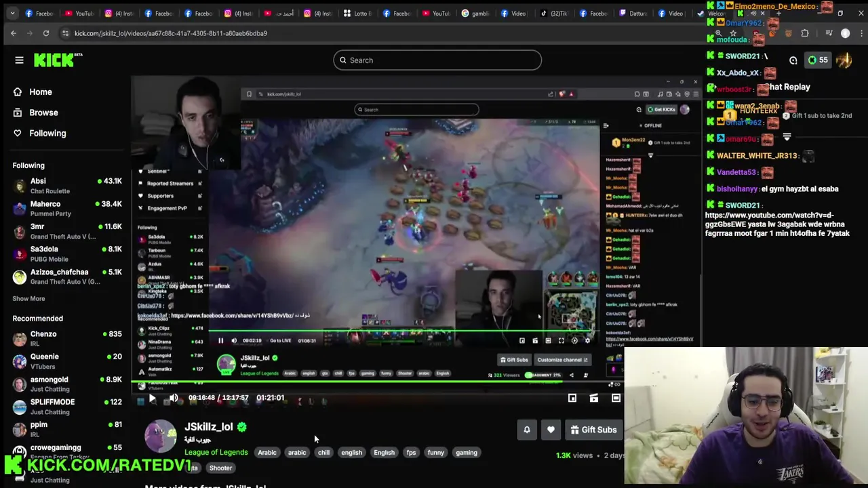
Task: Open the recommended channel Queenie
Action: [x=66, y=361]
